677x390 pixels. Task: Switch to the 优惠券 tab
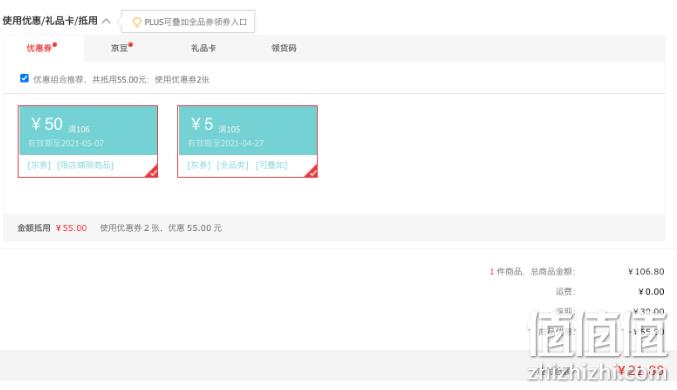39,48
